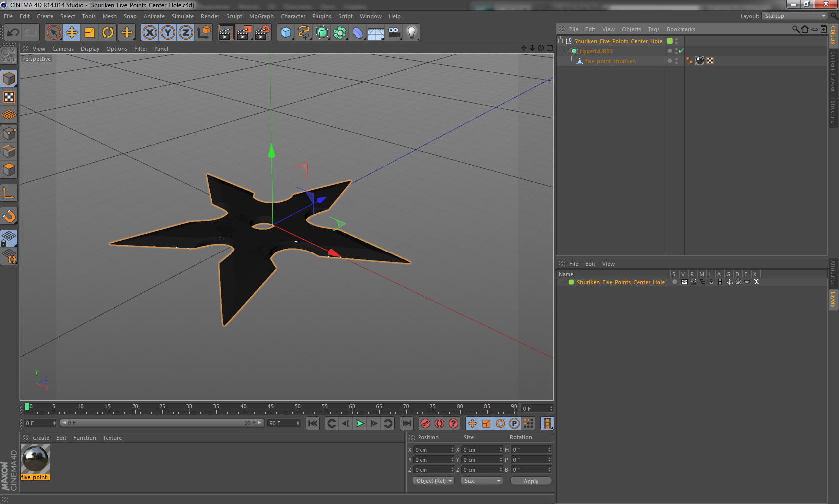Toggle HyperNURBS enabled checkmark
Image resolution: width=839 pixels, height=504 pixels.
pos(681,51)
